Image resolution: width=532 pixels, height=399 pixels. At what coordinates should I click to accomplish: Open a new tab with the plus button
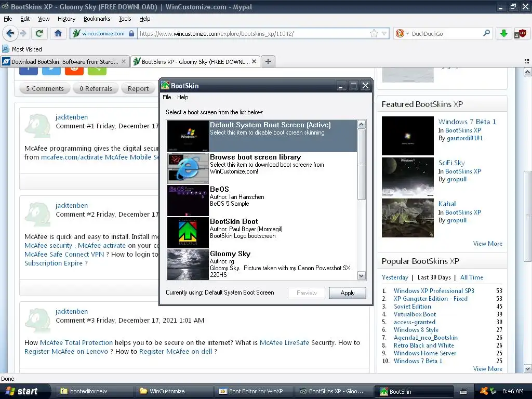click(x=268, y=61)
